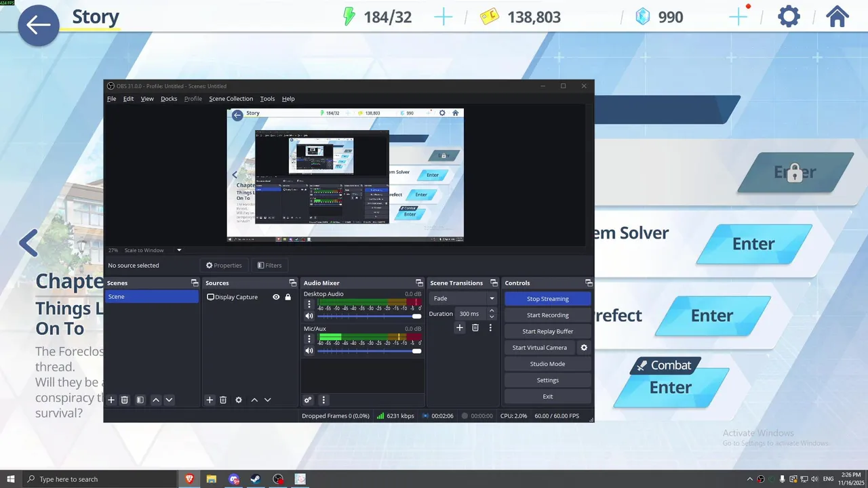This screenshot has width=868, height=488.
Task: Open scene filters icon in Scenes dock
Action: click(140, 400)
